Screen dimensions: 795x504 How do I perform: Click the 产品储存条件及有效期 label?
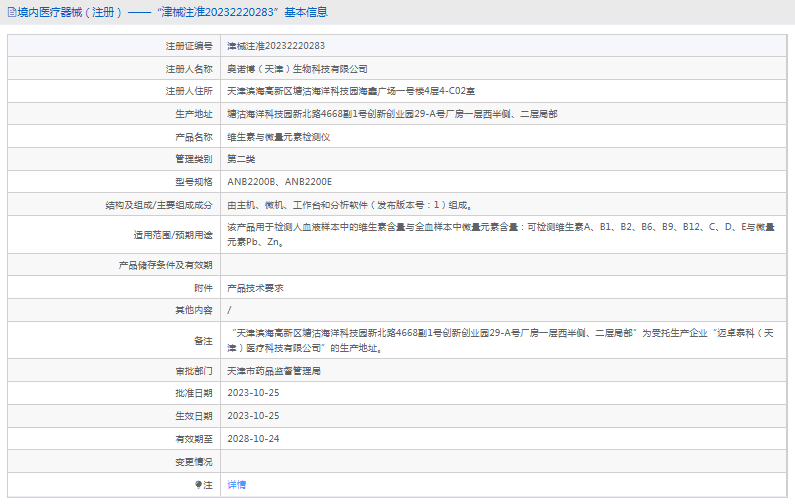pos(165,265)
